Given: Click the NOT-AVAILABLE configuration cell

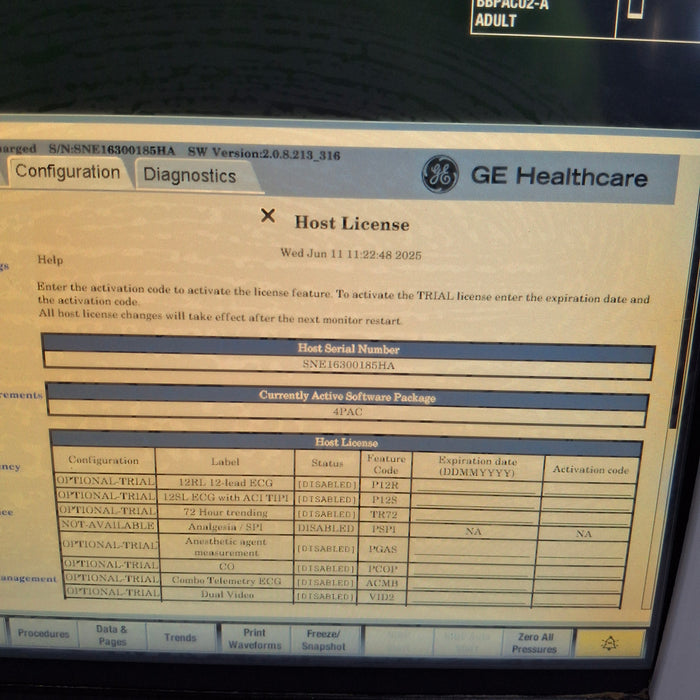Looking at the screenshot, I should click(x=108, y=525).
